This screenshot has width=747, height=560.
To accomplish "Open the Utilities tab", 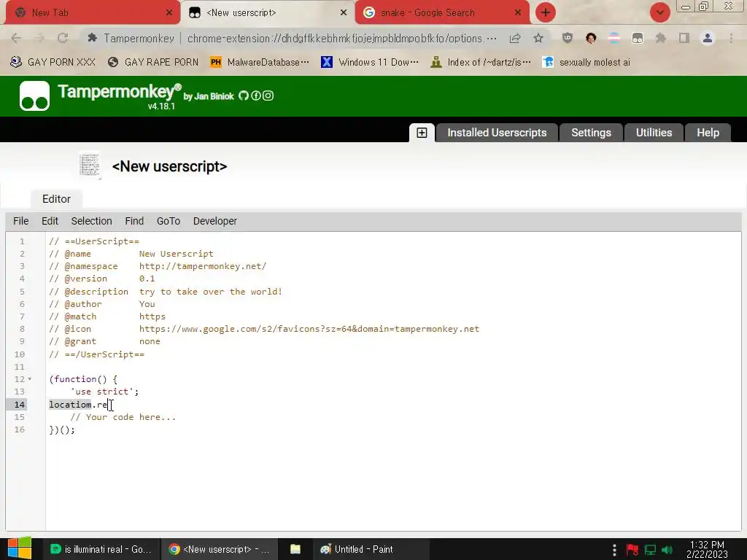I will click(654, 133).
